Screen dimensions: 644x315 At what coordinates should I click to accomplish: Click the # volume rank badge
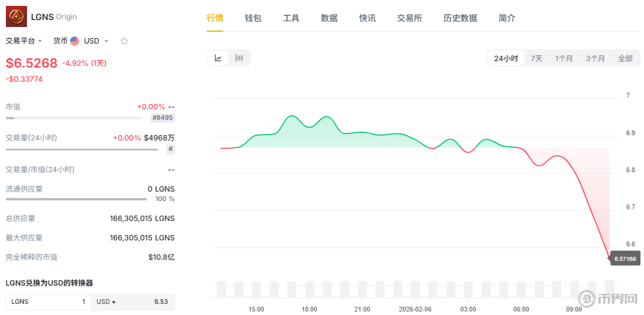170,149
